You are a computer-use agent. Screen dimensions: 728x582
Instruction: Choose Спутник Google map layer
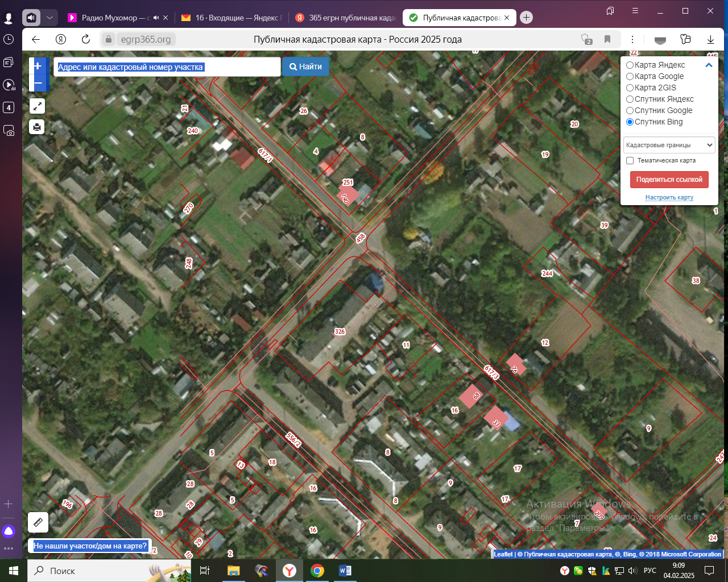pyautogui.click(x=630, y=111)
